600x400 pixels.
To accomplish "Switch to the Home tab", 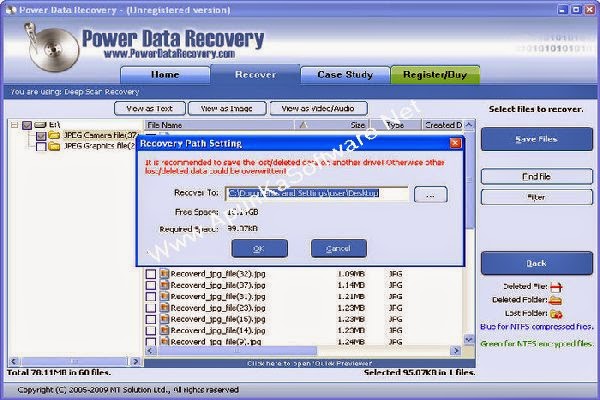I will [x=165, y=75].
